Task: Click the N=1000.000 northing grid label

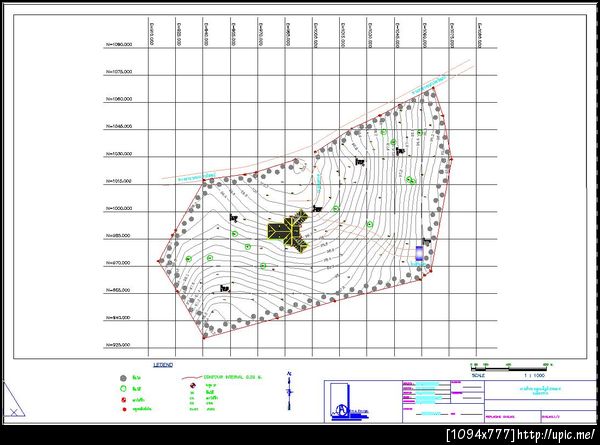Action: pyautogui.click(x=119, y=209)
